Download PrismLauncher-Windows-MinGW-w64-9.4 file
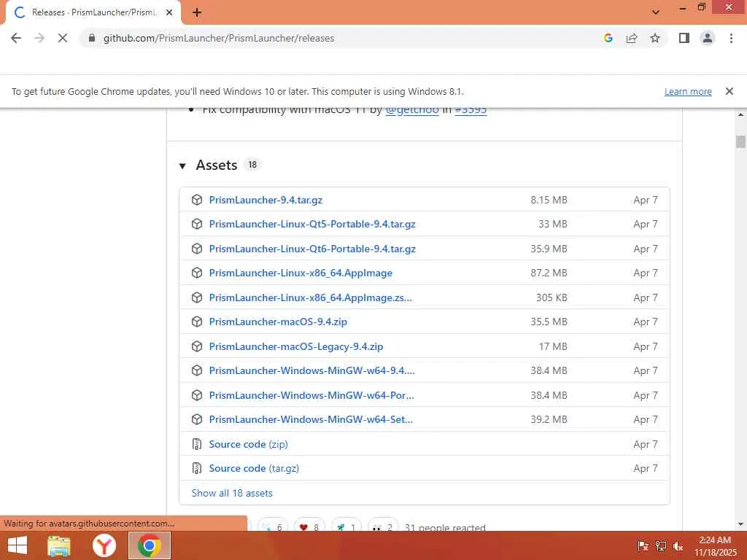Screen dimensions: 747x560 [x=312, y=370]
